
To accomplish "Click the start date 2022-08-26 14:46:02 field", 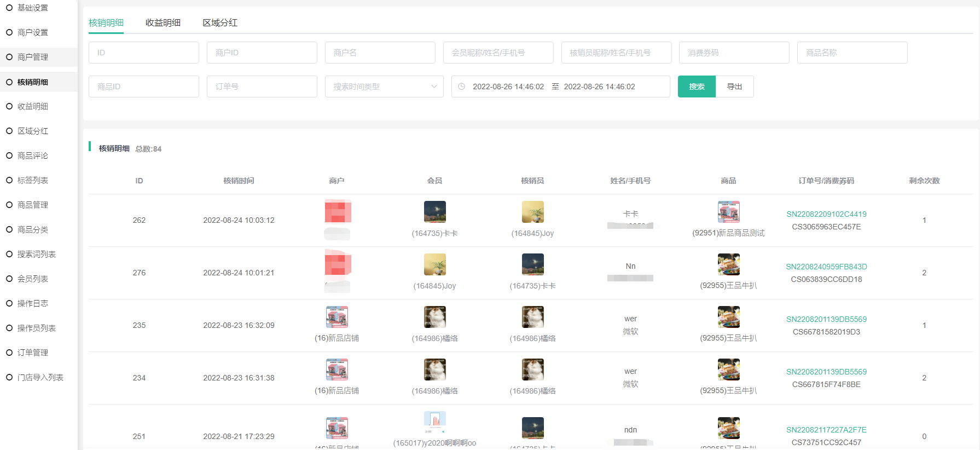I will pos(508,86).
